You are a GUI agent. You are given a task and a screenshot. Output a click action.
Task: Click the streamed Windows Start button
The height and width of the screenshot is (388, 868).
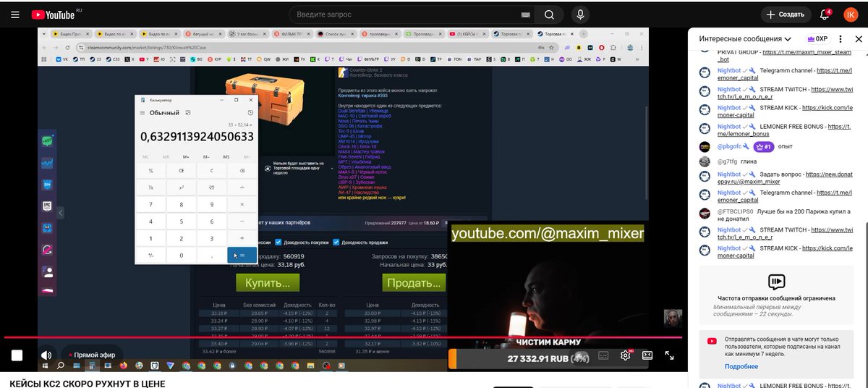[46, 366]
